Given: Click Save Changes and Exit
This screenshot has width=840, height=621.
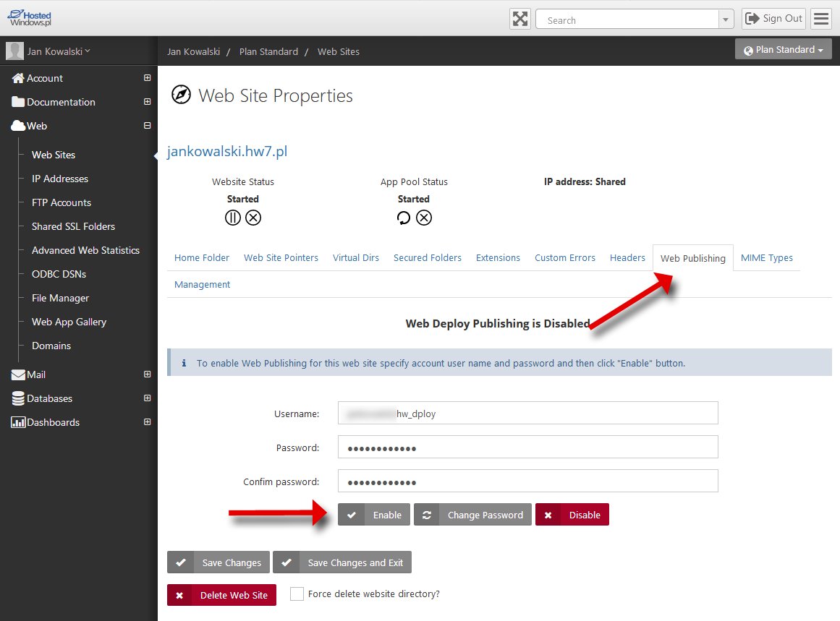Looking at the screenshot, I should coord(342,562).
